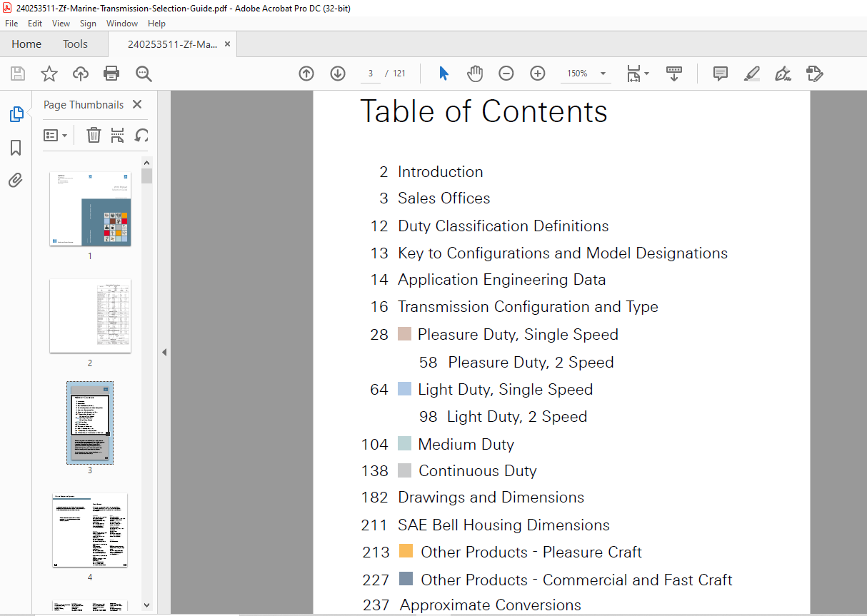The height and width of the screenshot is (616, 867).
Task: Go to next page with down arrow
Action: tap(338, 74)
